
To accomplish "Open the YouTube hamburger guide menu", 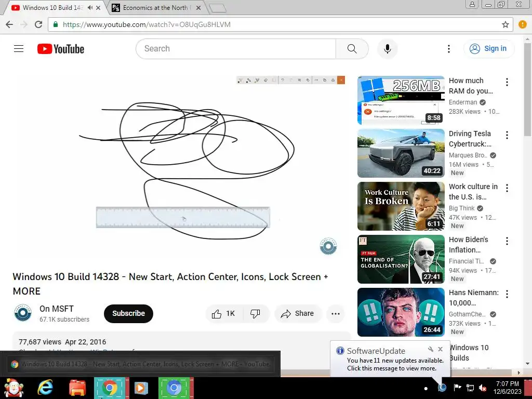I will pos(19,49).
